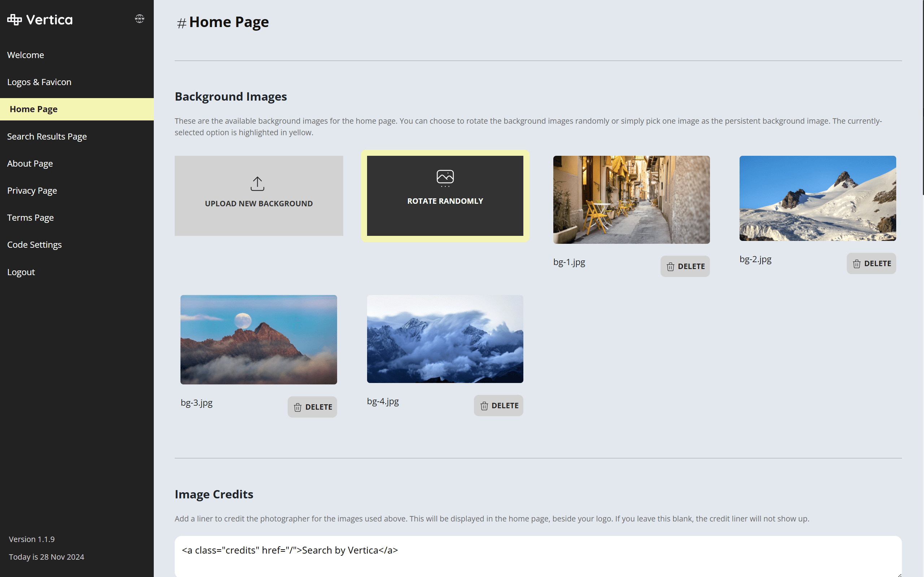Image resolution: width=924 pixels, height=577 pixels.
Task: Click the globe icon atop the sidebar
Action: (139, 18)
